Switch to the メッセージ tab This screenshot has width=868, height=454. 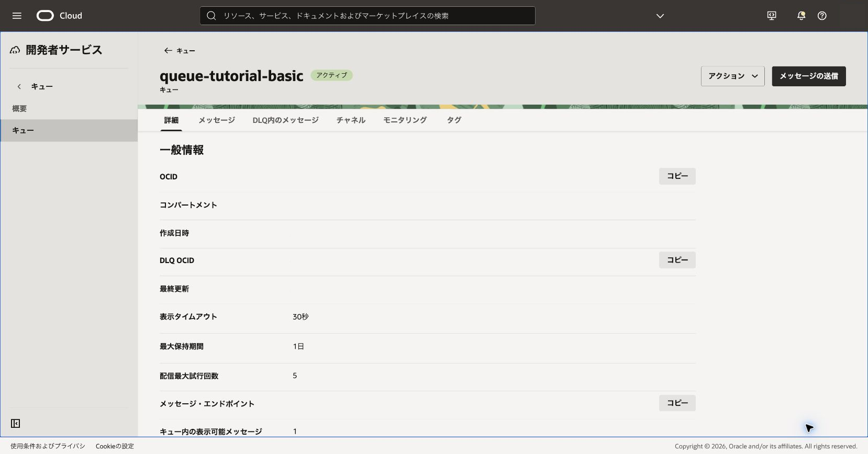[217, 120]
